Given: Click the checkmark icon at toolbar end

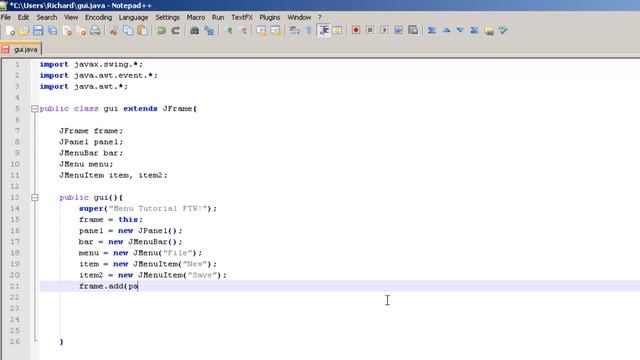Looking at the screenshot, I should [x=503, y=31].
